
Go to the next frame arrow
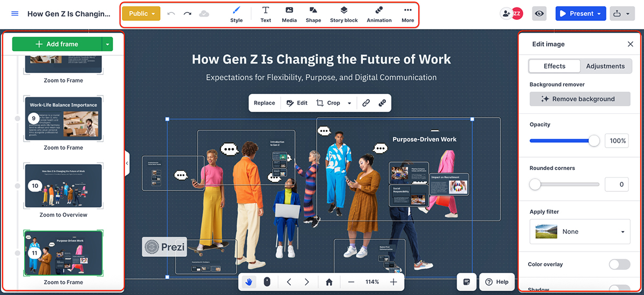point(307,282)
